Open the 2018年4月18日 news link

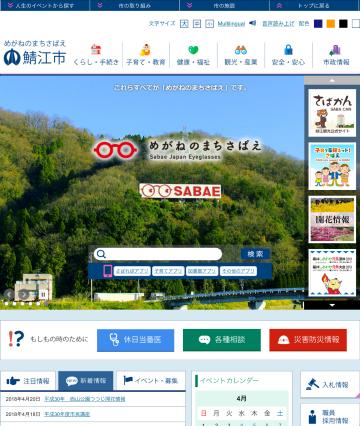click(x=67, y=414)
